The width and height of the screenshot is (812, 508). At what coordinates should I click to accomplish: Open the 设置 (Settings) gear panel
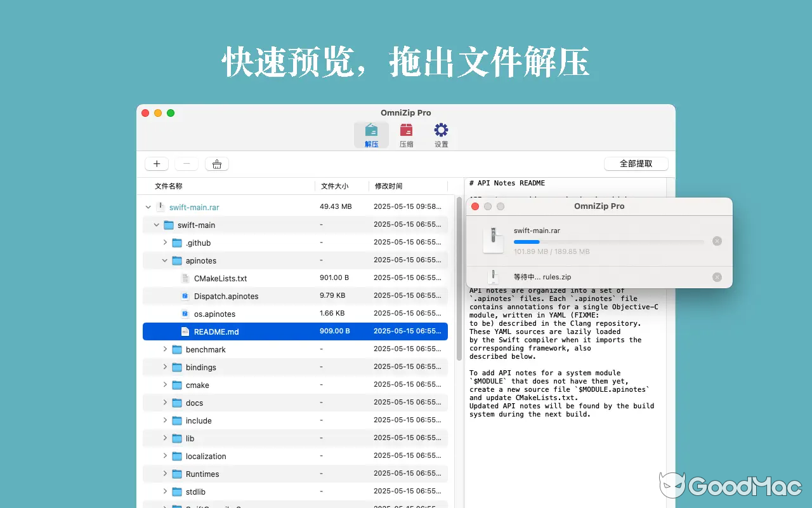[x=441, y=133]
